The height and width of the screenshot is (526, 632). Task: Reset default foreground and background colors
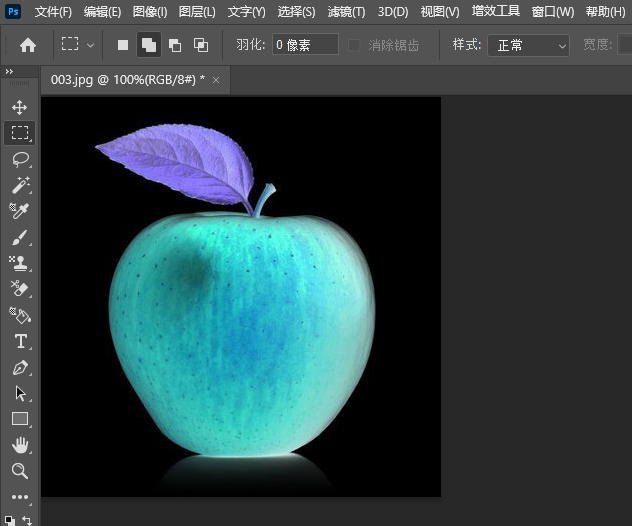(10, 520)
